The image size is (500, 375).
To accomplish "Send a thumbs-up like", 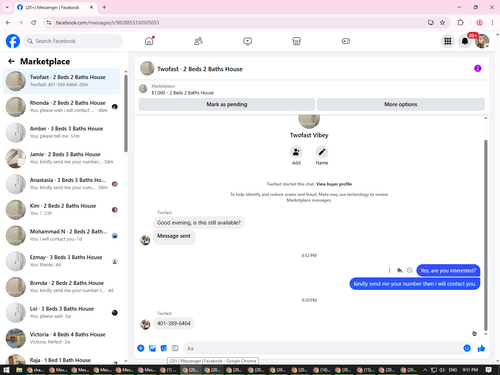I will [481, 348].
